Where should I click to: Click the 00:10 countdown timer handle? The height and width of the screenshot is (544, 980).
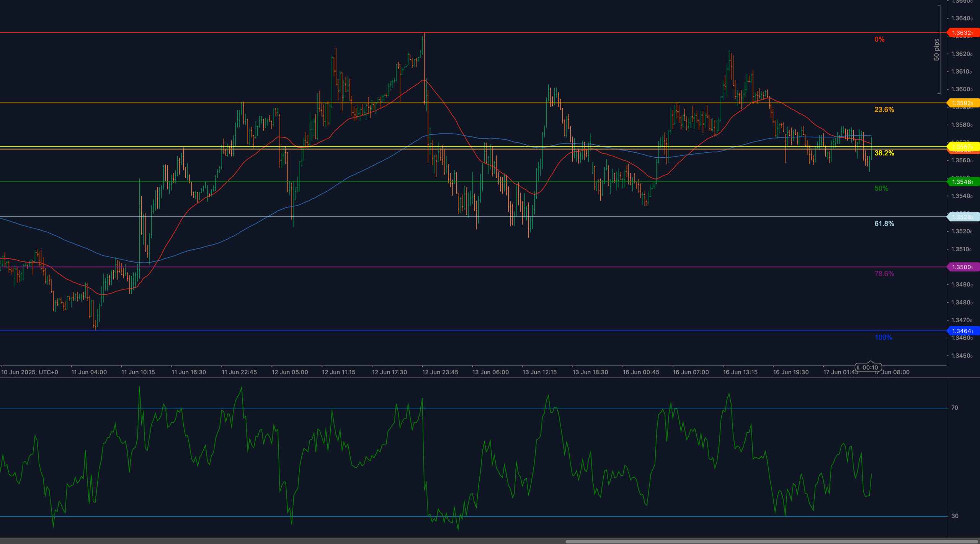point(869,368)
